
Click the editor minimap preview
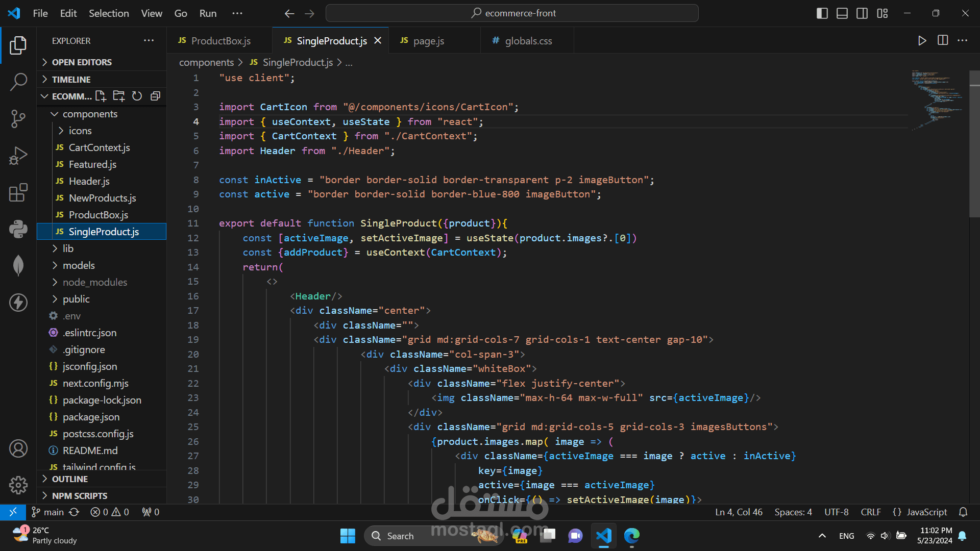(937, 99)
